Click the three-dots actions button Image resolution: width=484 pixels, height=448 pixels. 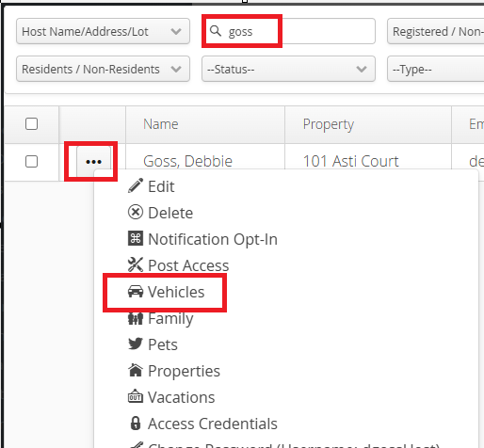click(x=93, y=162)
